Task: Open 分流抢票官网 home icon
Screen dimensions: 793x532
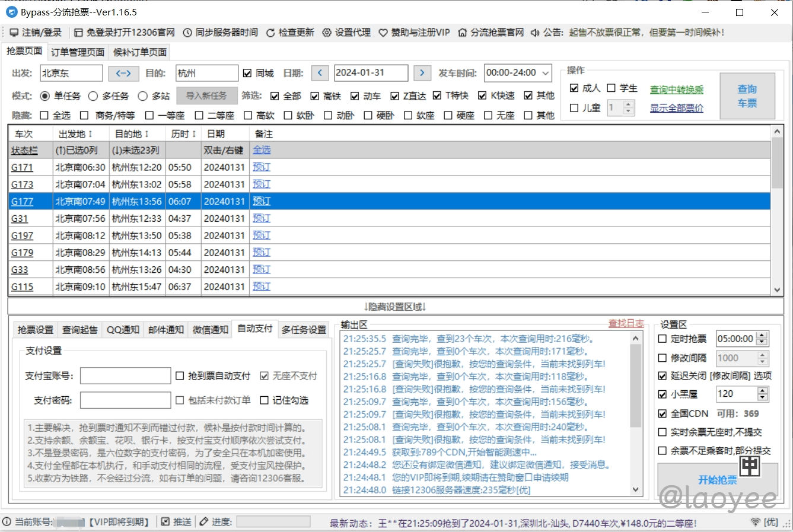Action: pos(463,33)
